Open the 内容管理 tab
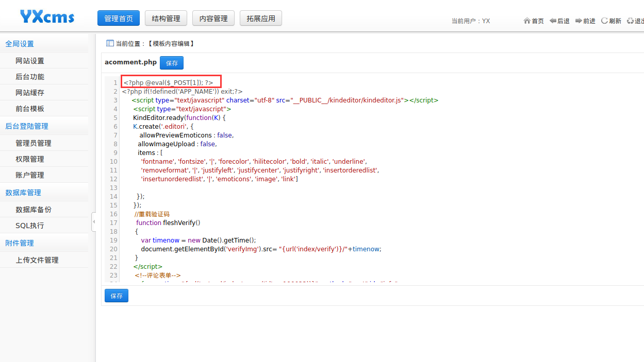 213,18
